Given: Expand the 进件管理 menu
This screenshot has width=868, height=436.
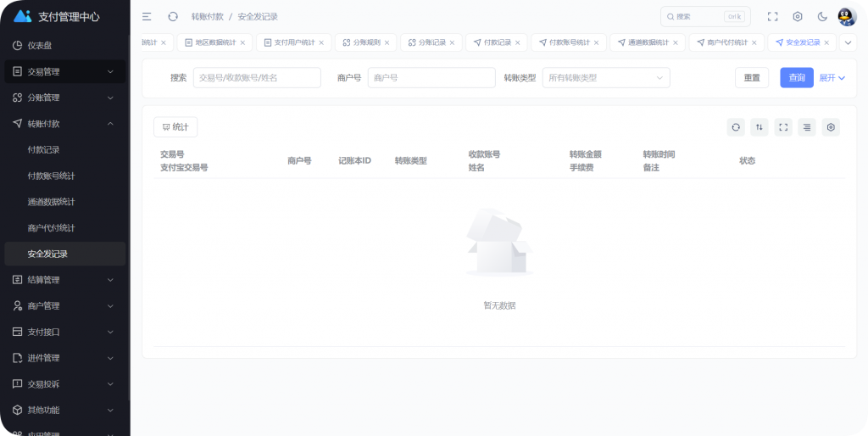Looking at the screenshot, I should 64,358.
